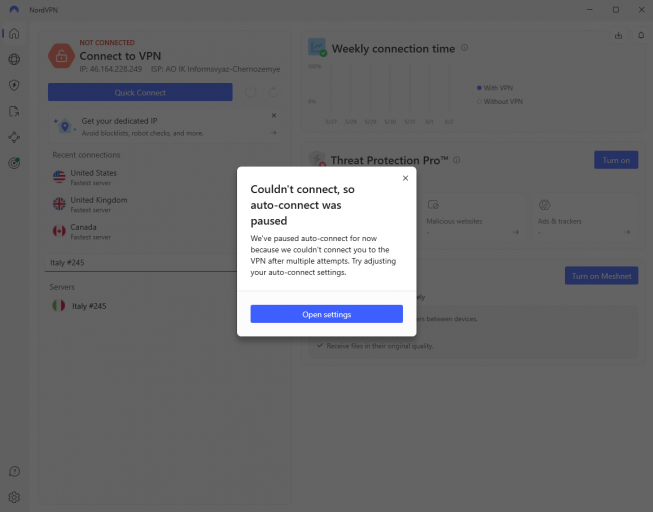The image size is (653, 512).
Task: Click the Quick Connect button
Action: click(140, 92)
